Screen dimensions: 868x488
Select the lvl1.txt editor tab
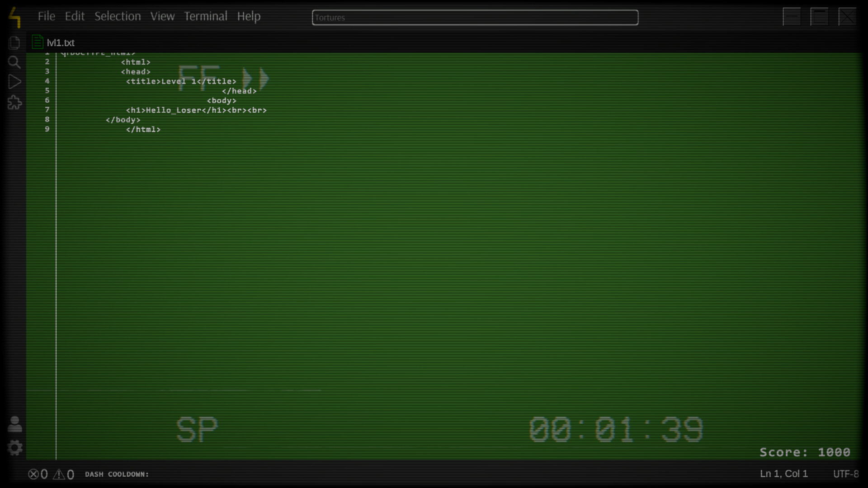pyautogui.click(x=53, y=42)
